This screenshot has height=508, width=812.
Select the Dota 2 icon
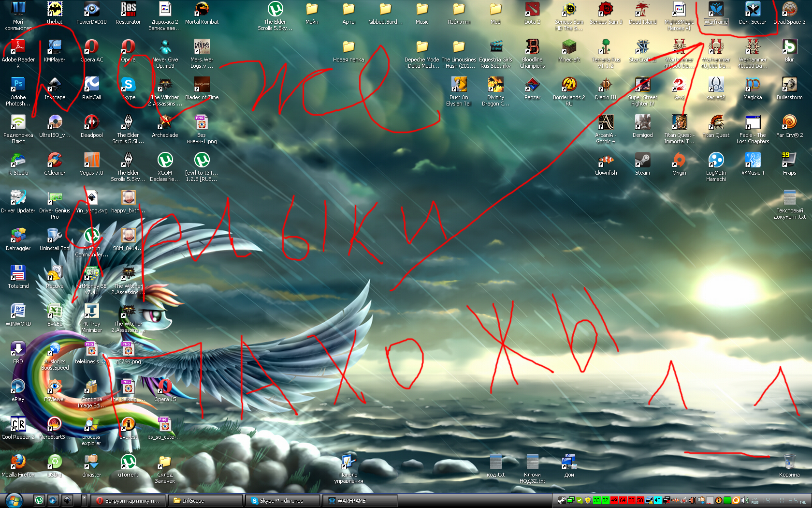[x=532, y=13]
